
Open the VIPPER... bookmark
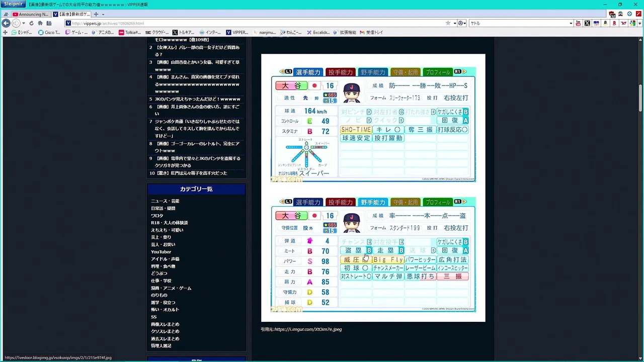tap(237, 32)
